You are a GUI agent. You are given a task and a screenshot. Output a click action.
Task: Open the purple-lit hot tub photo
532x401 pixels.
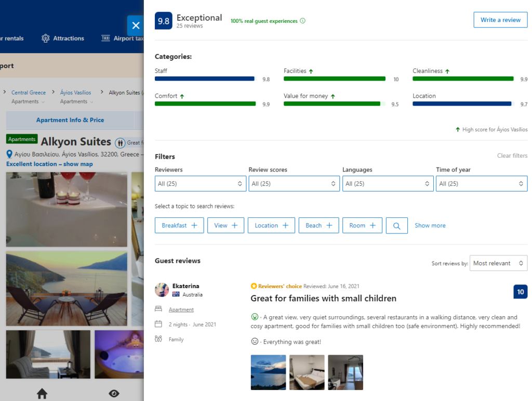coord(119,354)
